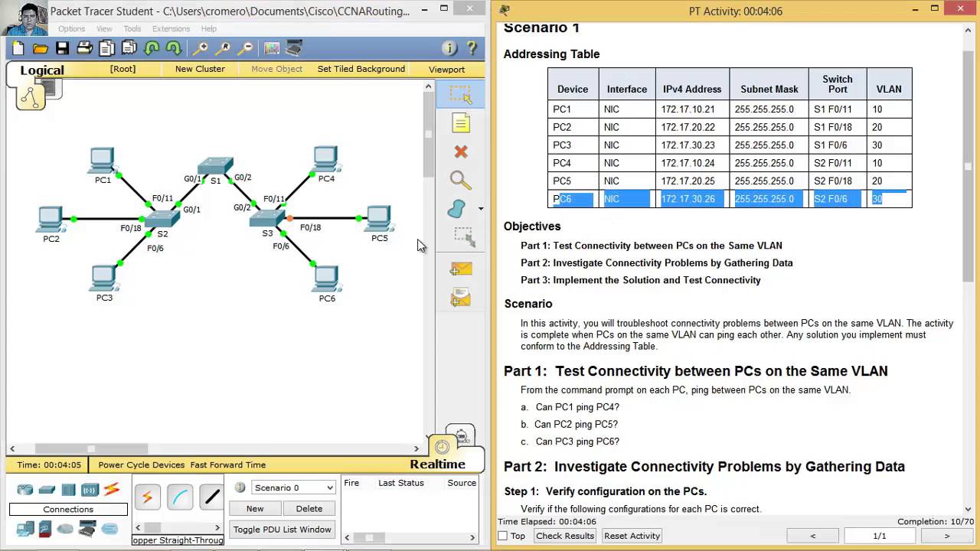Pick the light-blue Console cable
Viewport: 980px width, 551px height.
tap(180, 497)
